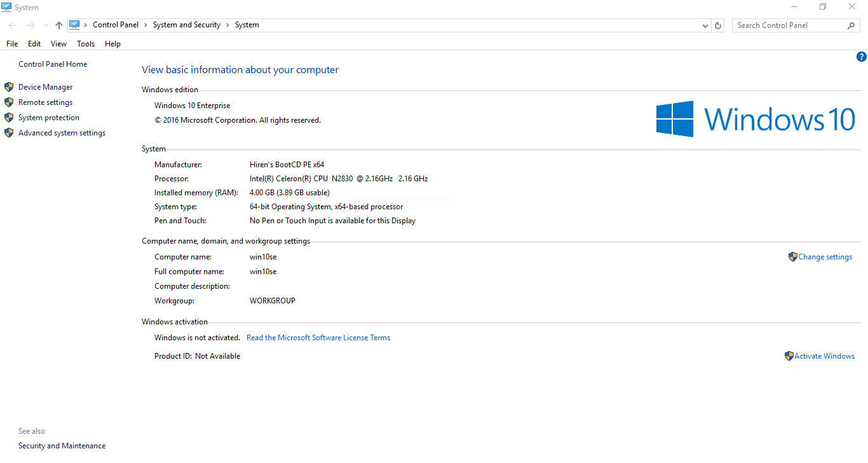Screen dimensions: 868x463
Task: Click the Refresh button beside address bar
Action: 718,25
